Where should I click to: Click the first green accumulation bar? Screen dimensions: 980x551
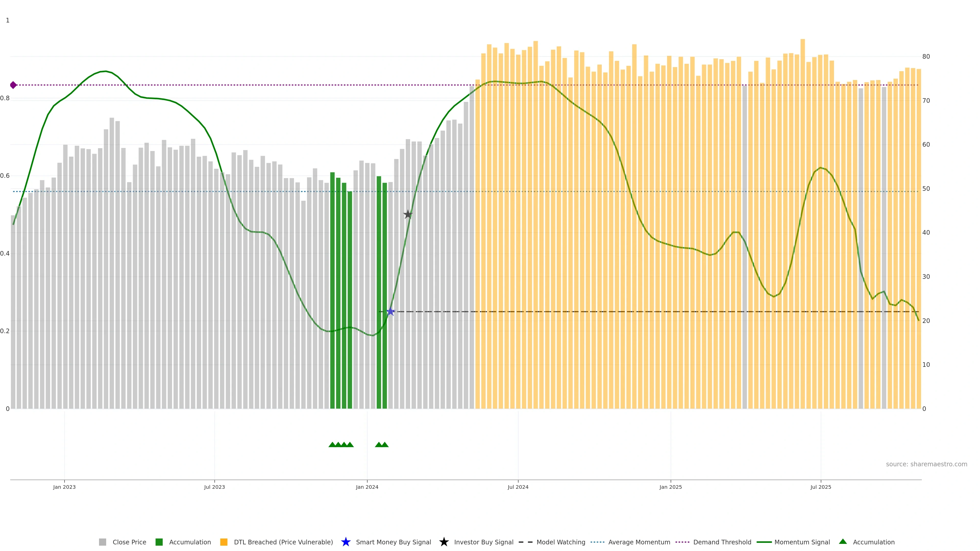(x=332, y=289)
